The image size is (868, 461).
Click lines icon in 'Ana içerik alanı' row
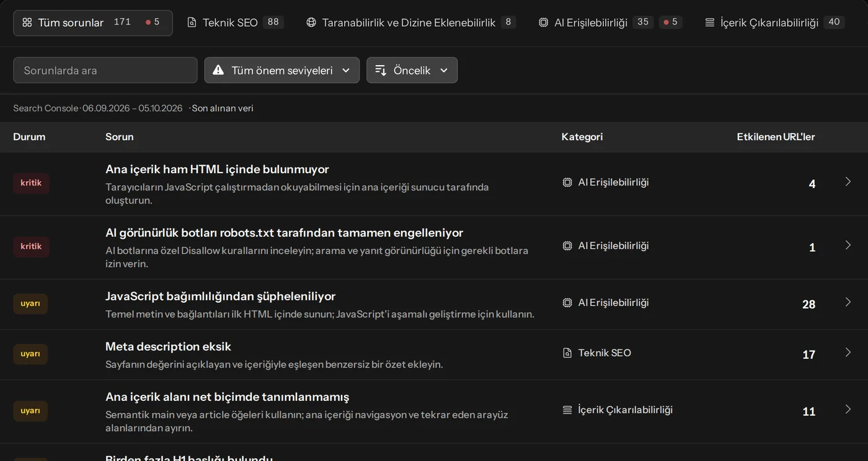pos(567,410)
